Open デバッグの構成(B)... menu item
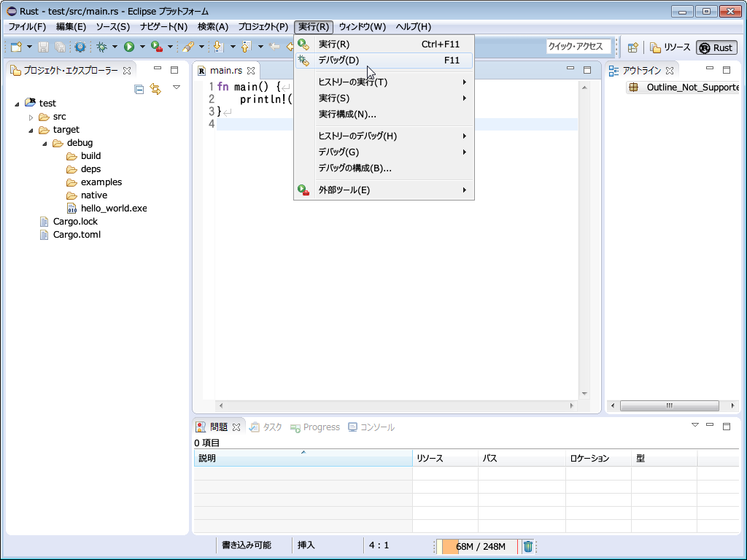Screen dimensions: 747x560 click(384, 168)
